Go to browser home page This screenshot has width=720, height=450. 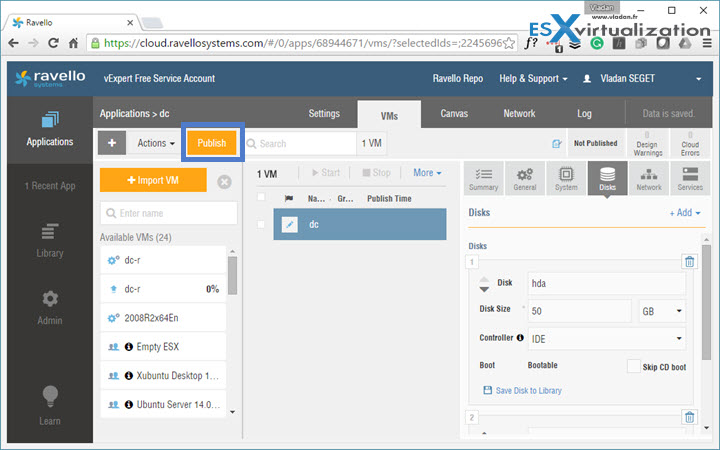pos(73,43)
